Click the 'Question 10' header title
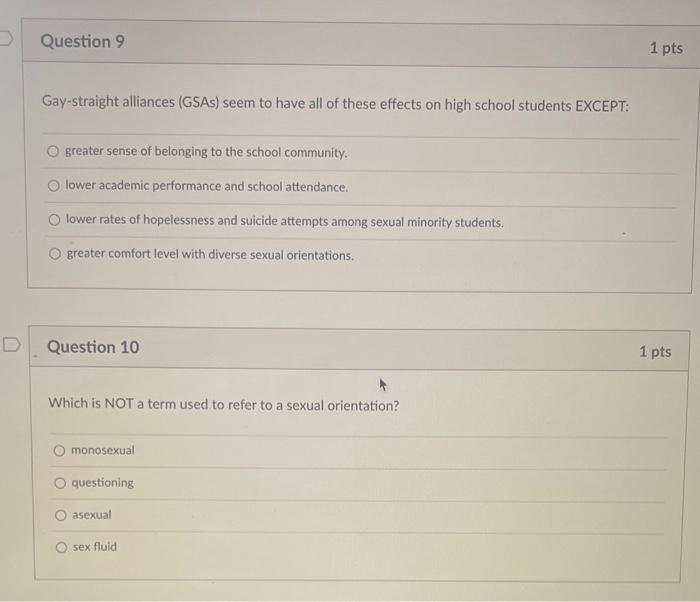700x602 pixels. 93,347
